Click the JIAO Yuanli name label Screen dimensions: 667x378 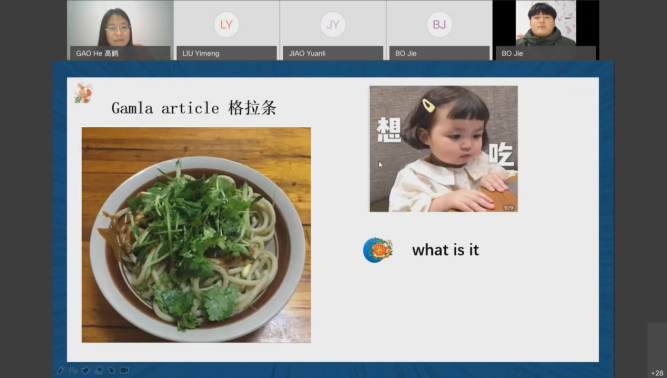click(x=307, y=53)
